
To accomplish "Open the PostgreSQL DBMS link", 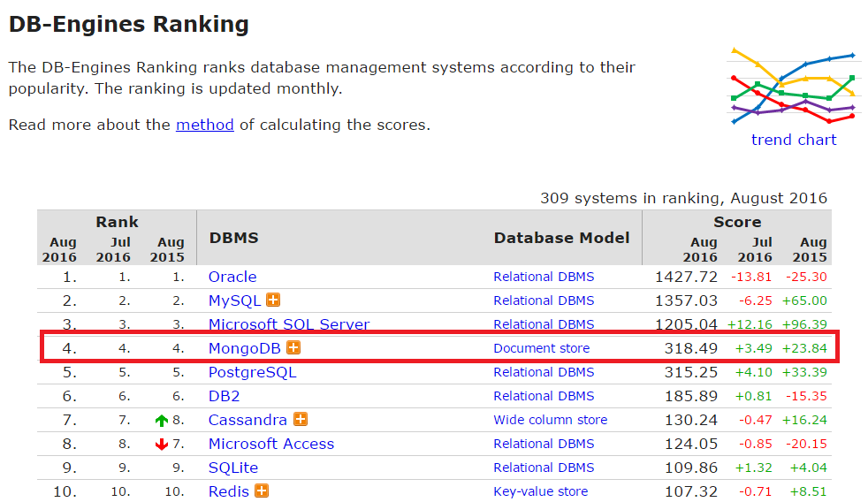I will (x=253, y=372).
